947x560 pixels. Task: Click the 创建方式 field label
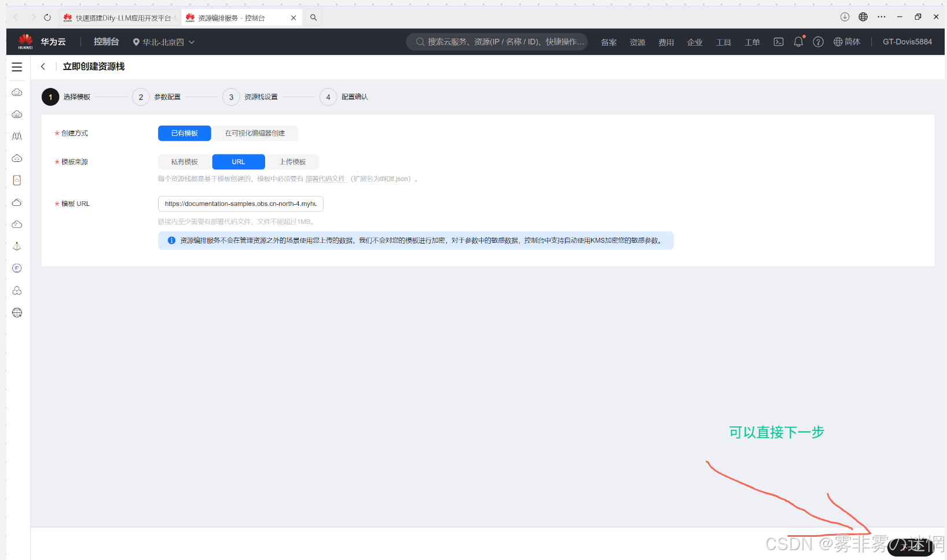tap(75, 133)
